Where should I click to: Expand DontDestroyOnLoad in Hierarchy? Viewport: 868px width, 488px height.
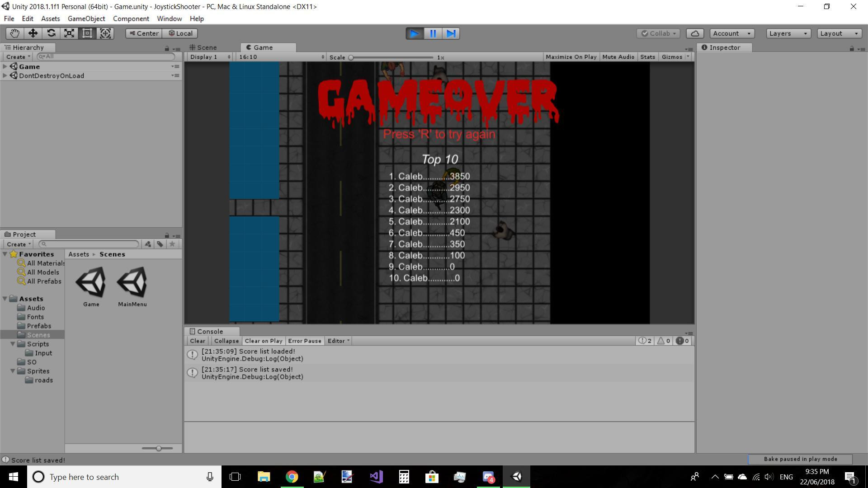pyautogui.click(x=5, y=75)
